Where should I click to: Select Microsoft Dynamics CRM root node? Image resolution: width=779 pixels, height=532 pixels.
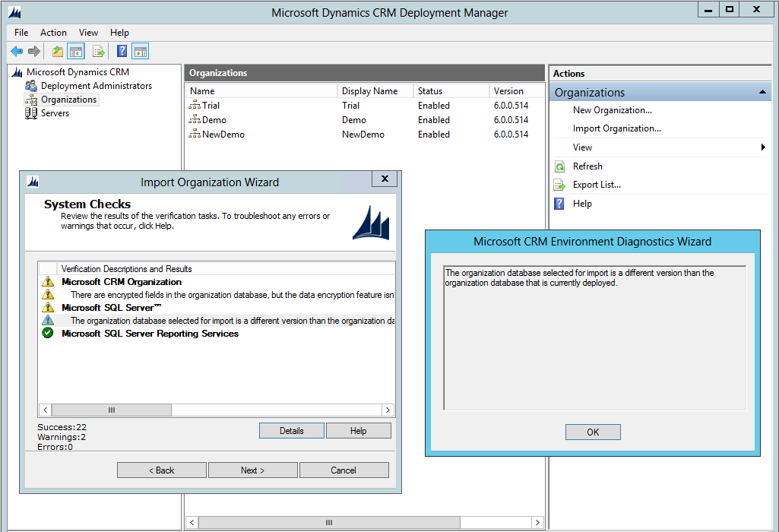[78, 72]
